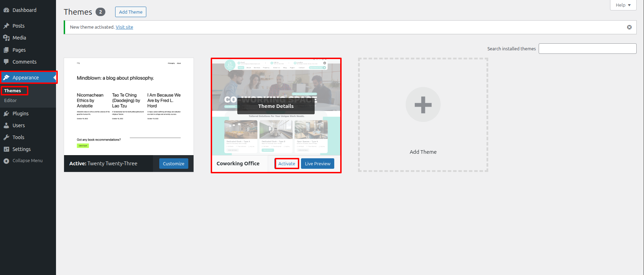Dismiss the theme activated notice
The height and width of the screenshot is (275, 644).
point(629,27)
